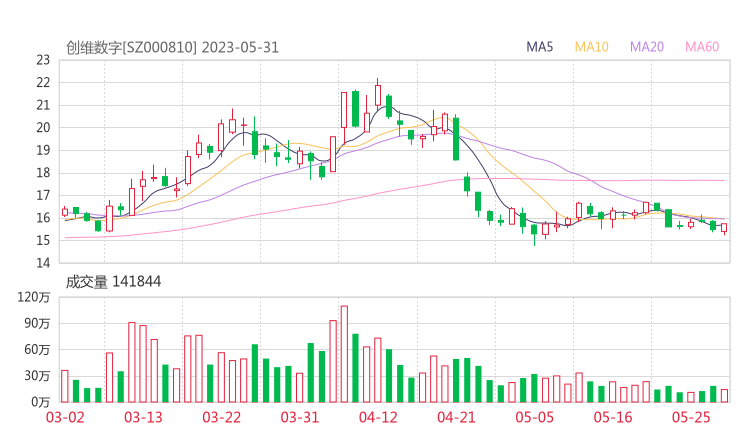This screenshot has height=440, width=740.
Task: Click the 60万 volume axis label
Action: click(37, 350)
